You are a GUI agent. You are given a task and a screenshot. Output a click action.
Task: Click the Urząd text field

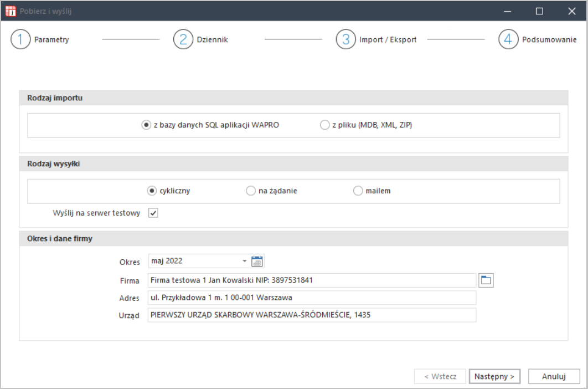point(312,315)
